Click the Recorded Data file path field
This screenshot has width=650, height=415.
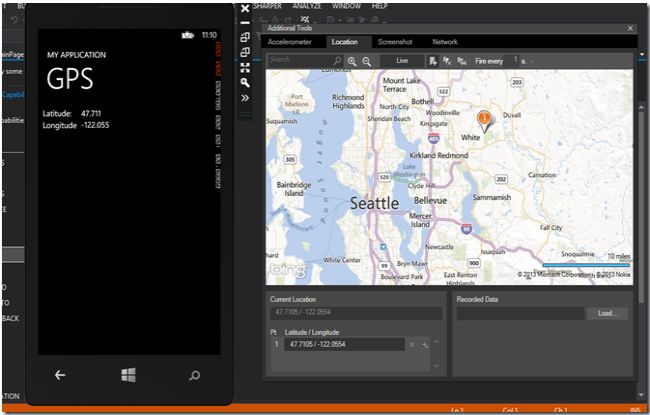pyautogui.click(x=520, y=313)
